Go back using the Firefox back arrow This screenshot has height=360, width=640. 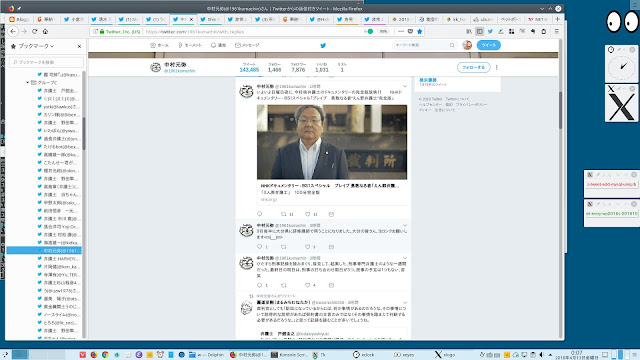(13, 31)
